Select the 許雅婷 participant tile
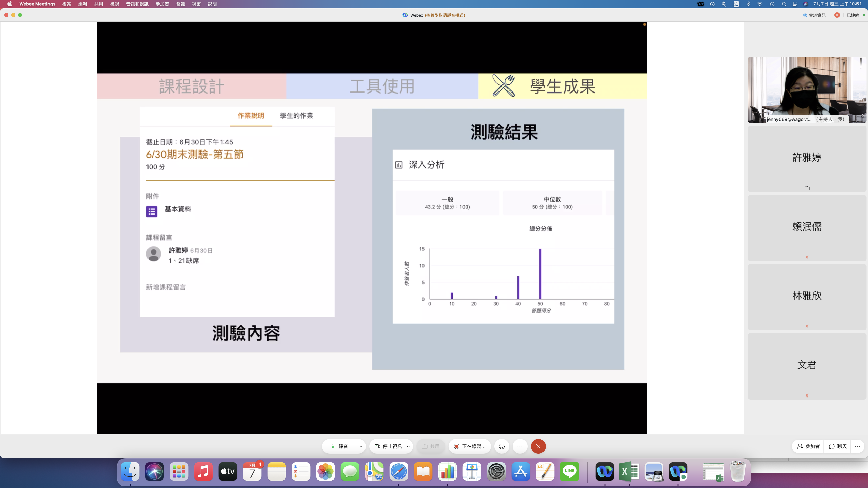 807,159
